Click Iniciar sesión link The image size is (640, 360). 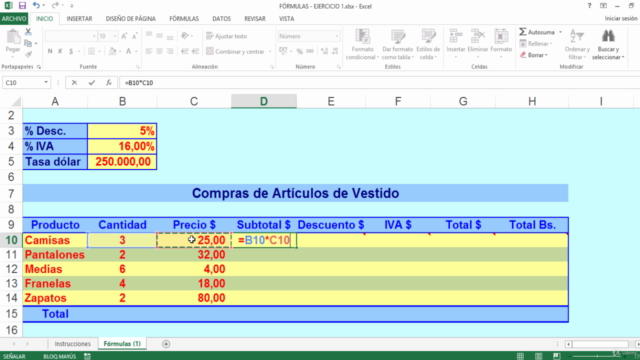click(621, 19)
